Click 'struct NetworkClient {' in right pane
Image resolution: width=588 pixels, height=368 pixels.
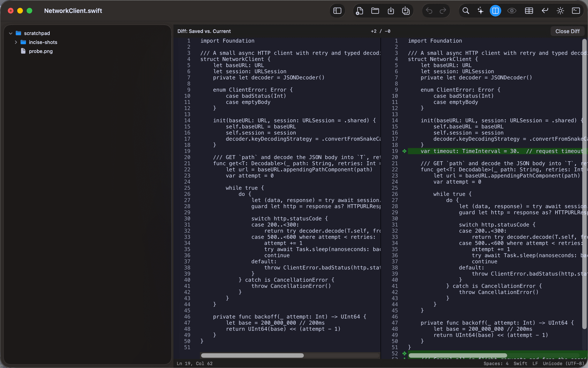(x=443, y=59)
